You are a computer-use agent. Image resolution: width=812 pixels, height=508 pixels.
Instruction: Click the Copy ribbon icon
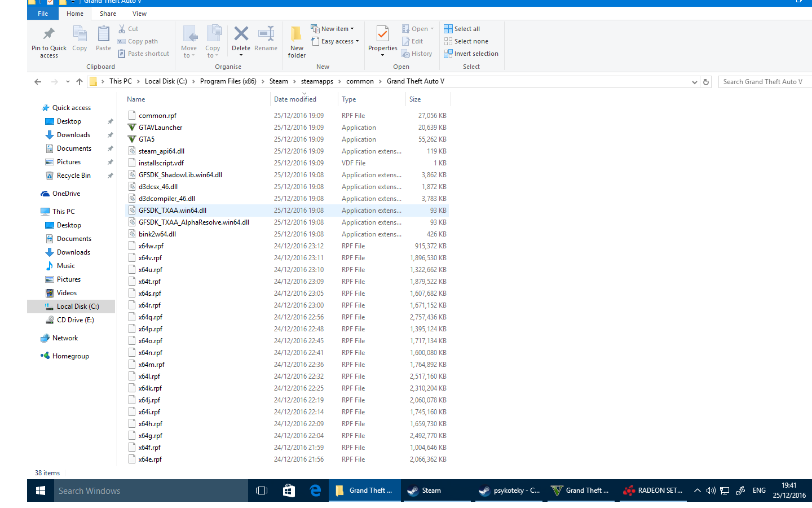pyautogui.click(x=80, y=34)
